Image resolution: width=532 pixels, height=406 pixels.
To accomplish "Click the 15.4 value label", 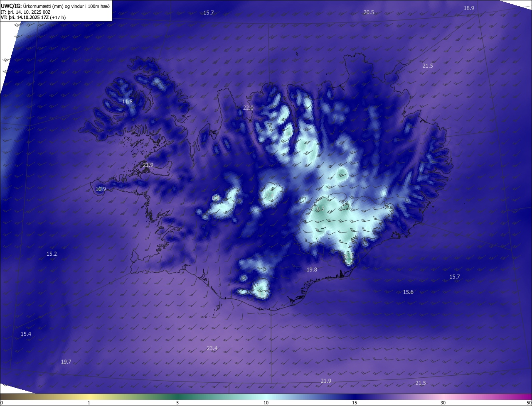I will (26, 334).
